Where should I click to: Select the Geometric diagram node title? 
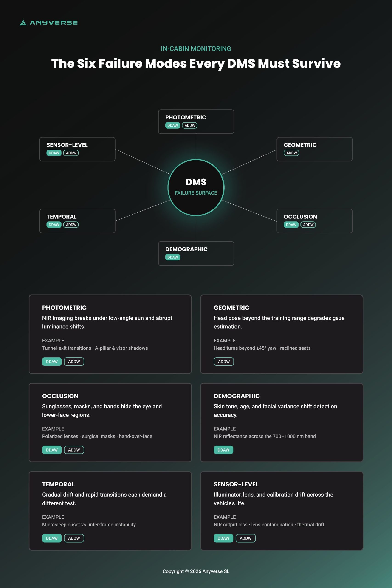click(300, 145)
